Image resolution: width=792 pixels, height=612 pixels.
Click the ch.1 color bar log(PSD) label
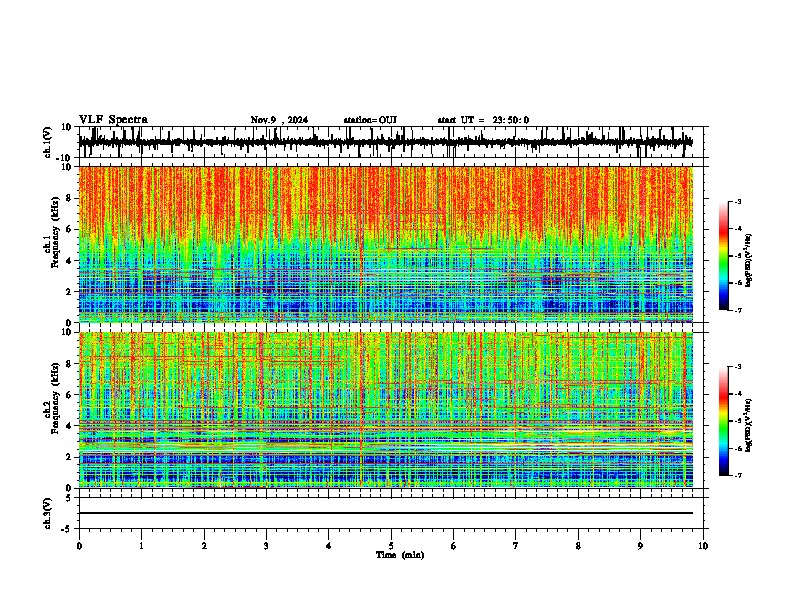[x=748, y=260]
